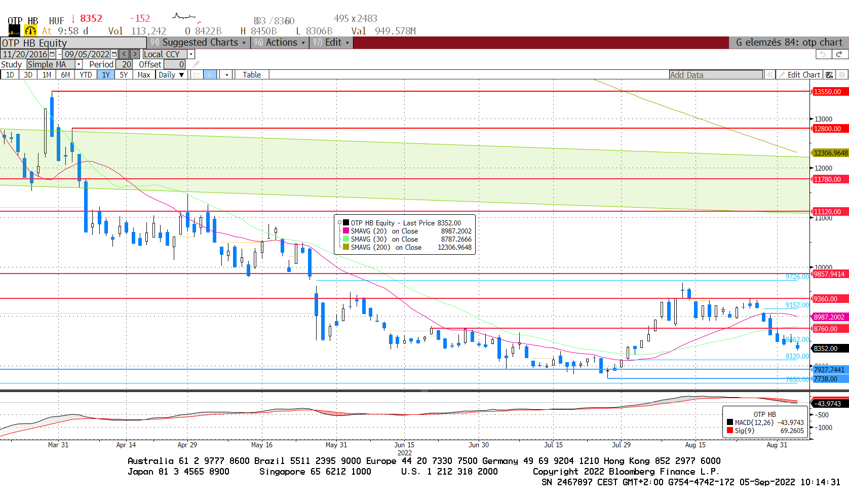
Task: Shift date range back with left arrow
Action: pyautogui.click(x=124, y=54)
